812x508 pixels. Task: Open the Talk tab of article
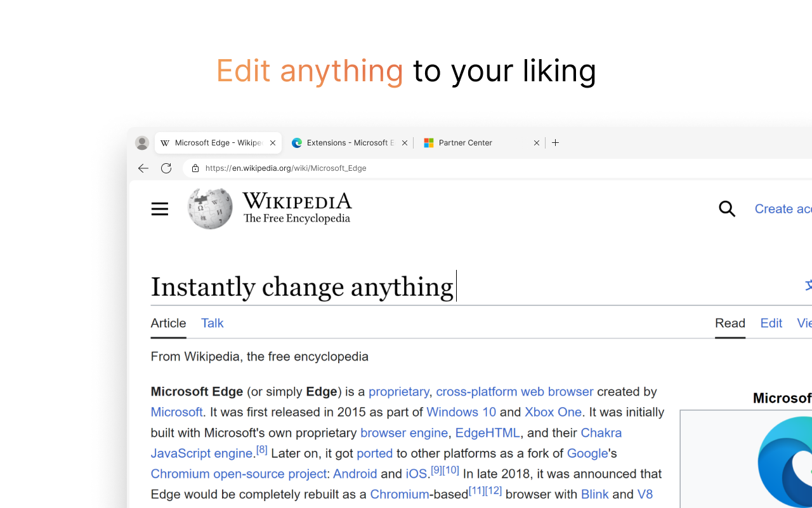[212, 323]
